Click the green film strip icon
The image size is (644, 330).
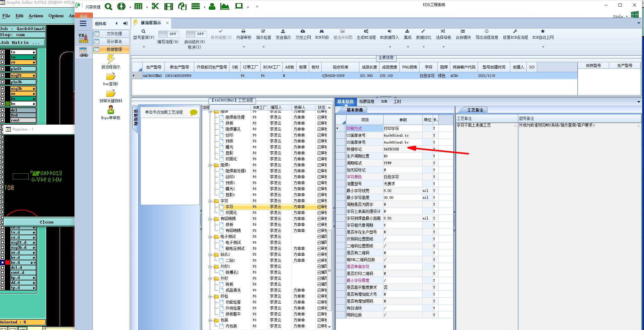point(169,6)
